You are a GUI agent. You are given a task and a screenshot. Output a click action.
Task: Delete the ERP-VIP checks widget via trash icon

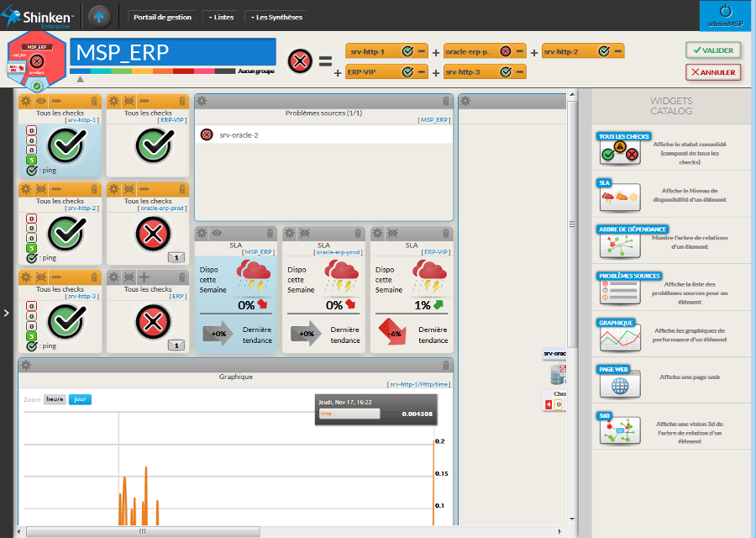[181, 101]
